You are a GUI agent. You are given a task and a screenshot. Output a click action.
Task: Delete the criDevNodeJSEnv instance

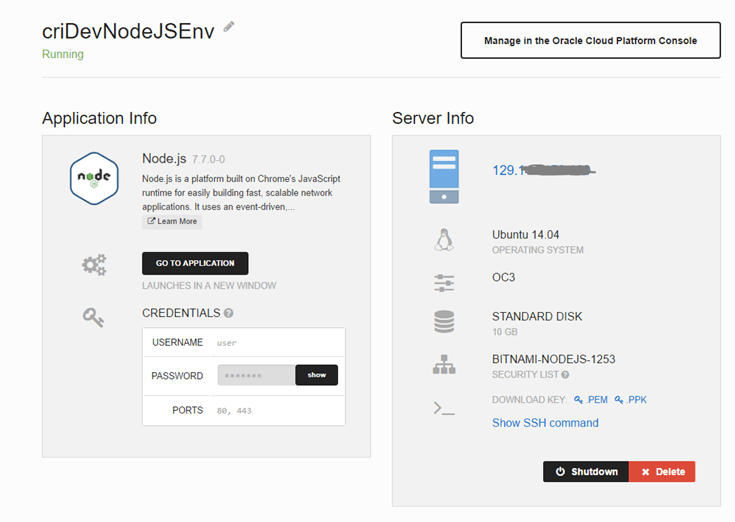(662, 472)
